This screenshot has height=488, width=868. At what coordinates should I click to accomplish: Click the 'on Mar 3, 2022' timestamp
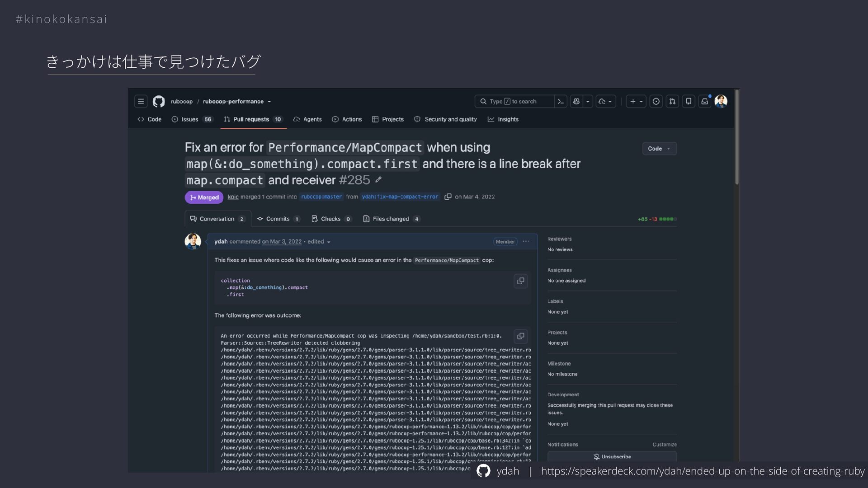click(x=282, y=242)
